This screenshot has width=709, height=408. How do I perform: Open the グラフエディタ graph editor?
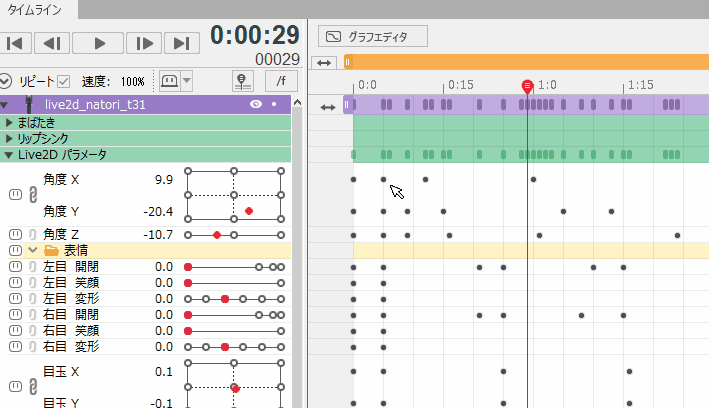pos(373,36)
